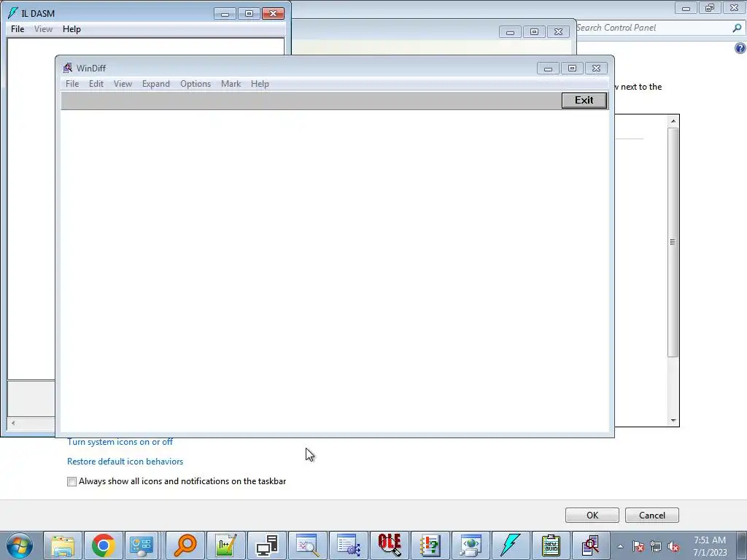Screen dimensions: 747x560
Task: Open the Windows Start menu orb
Action: pyautogui.click(x=20, y=545)
